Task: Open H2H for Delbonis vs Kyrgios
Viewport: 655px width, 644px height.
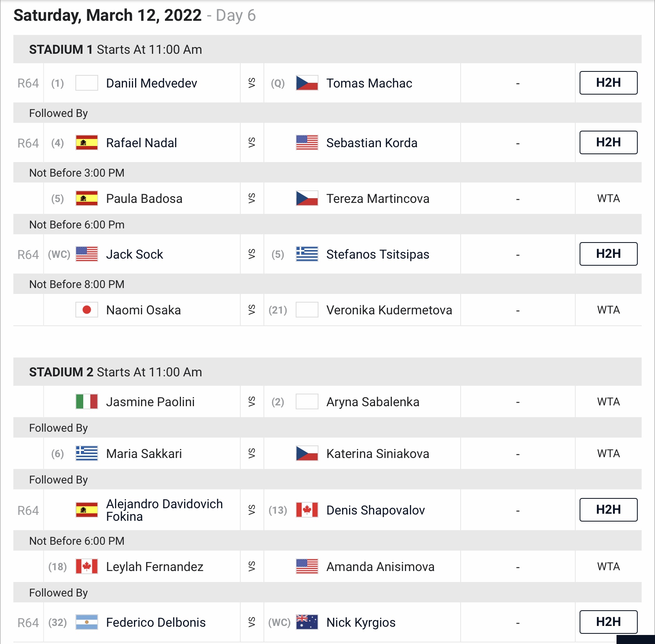Action: coord(608,622)
